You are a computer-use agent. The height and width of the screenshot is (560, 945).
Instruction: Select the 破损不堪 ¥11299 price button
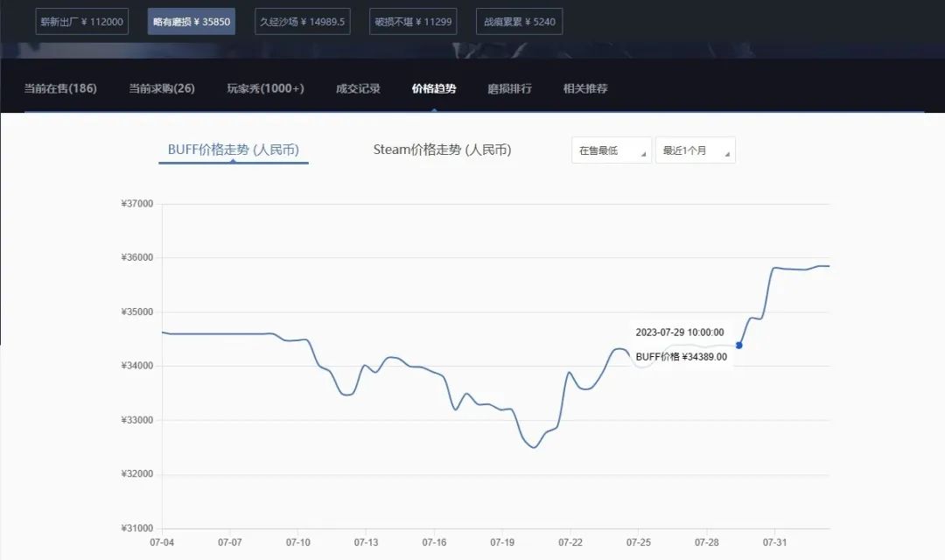(412, 21)
